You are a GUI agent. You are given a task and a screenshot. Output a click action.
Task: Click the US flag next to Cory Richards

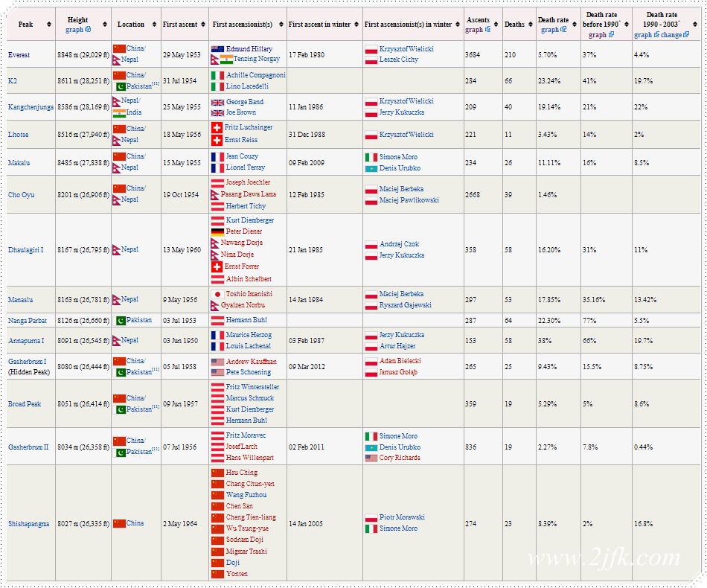371,458
